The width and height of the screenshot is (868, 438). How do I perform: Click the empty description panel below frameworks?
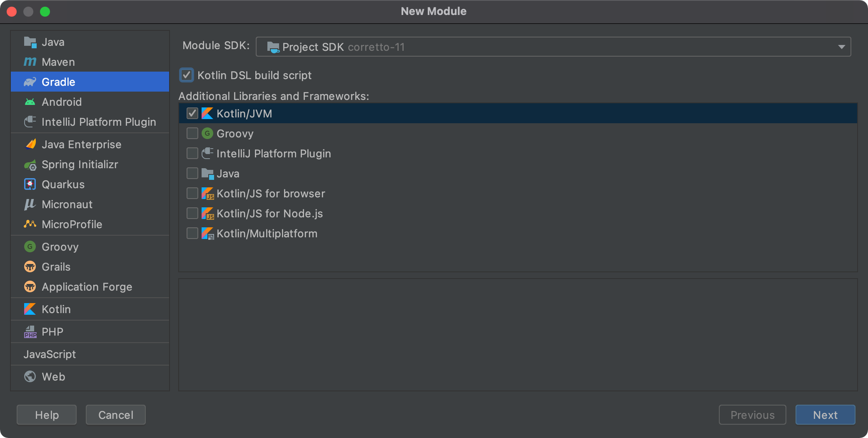518,335
